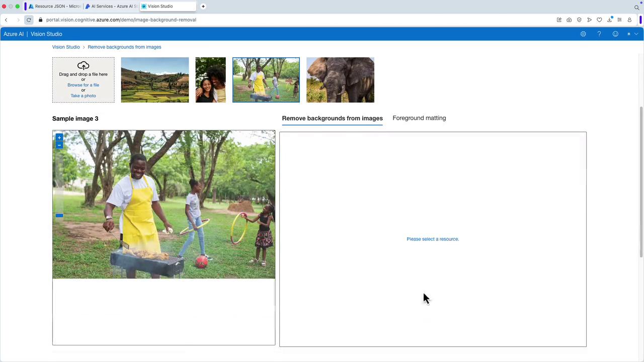Switch to AI Services browser tab
The width and height of the screenshot is (644, 362).
(x=111, y=7)
